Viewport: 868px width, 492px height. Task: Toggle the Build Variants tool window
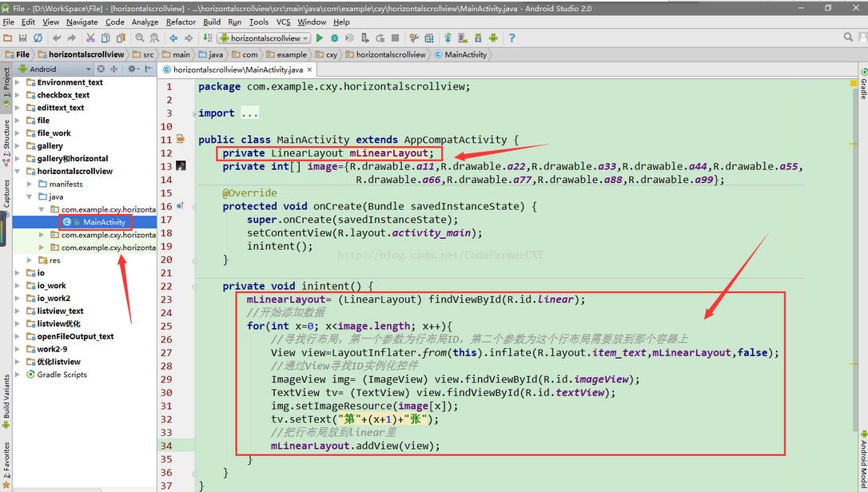point(6,401)
